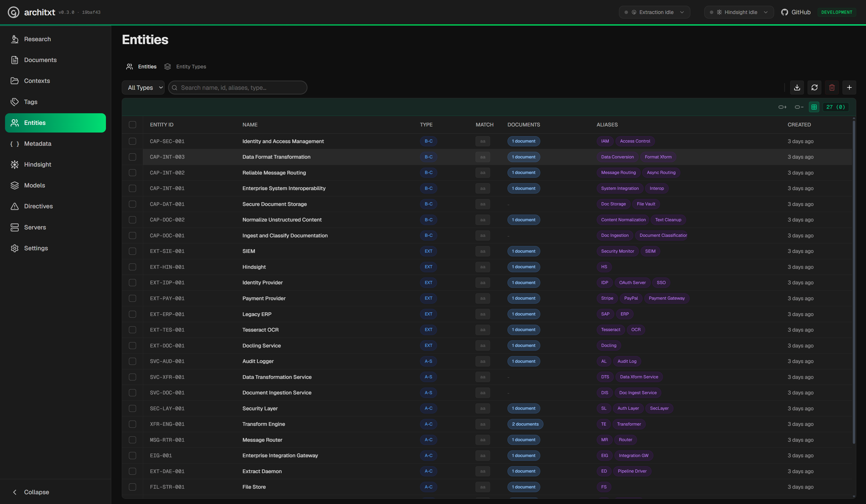Check the CAP-SEC-001 row checkbox
The height and width of the screenshot is (504, 866).
[x=132, y=141]
